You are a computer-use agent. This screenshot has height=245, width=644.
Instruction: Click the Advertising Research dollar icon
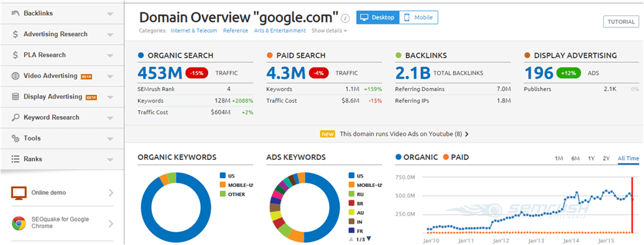pyautogui.click(x=15, y=34)
